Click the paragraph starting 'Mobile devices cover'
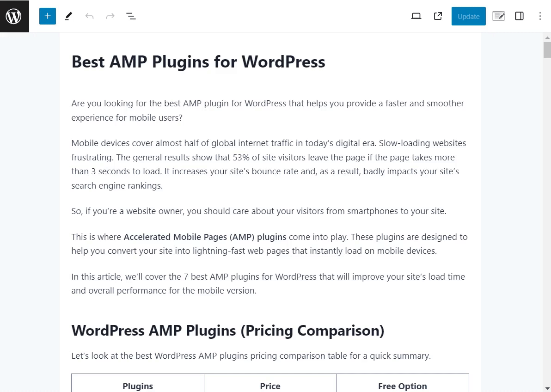 (269, 164)
